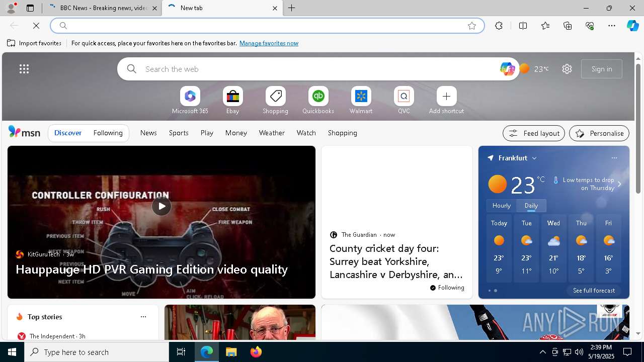The image size is (644, 362).
Task: Open the browser profile icon
Action: [x=11, y=8]
